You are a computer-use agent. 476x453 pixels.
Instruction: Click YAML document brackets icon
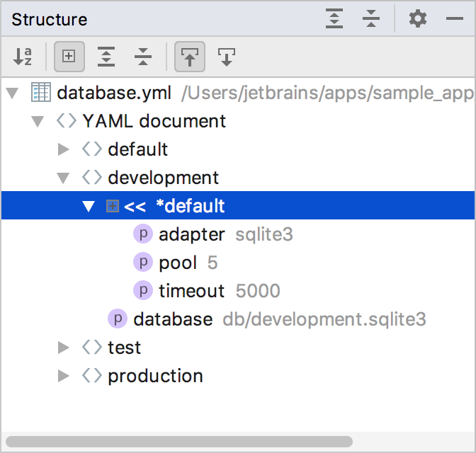(67, 121)
